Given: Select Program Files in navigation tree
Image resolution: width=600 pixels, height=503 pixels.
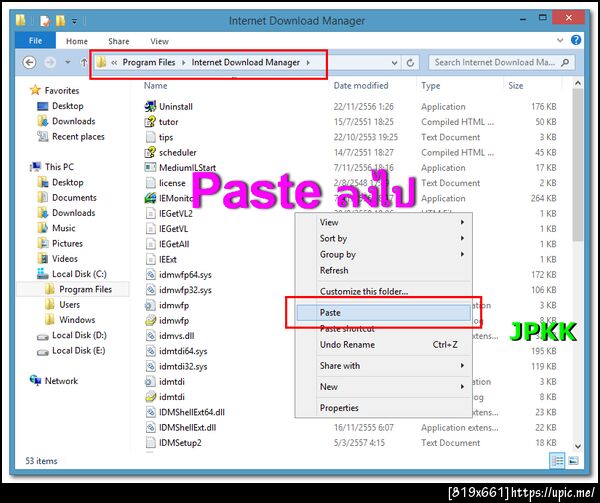Looking at the screenshot, I should [85, 289].
